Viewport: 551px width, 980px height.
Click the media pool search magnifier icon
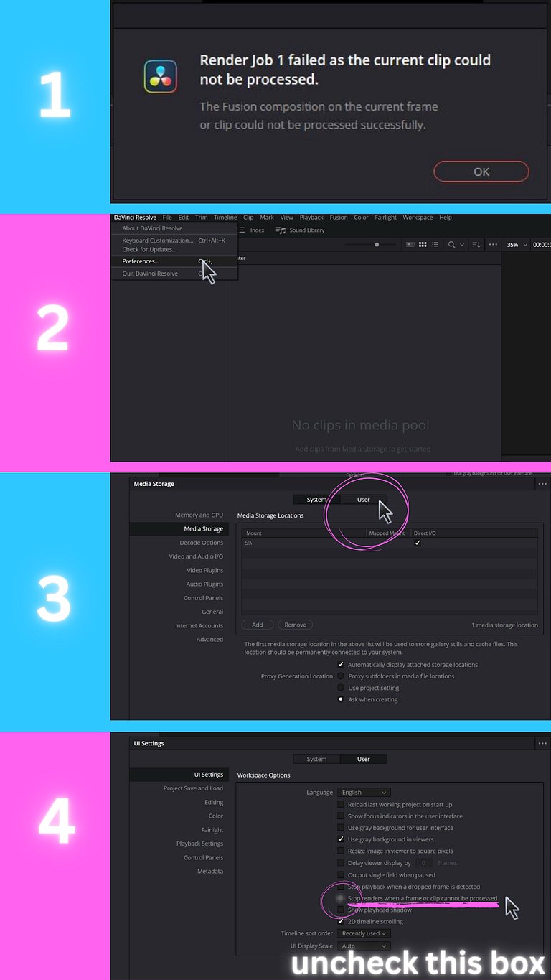[452, 245]
